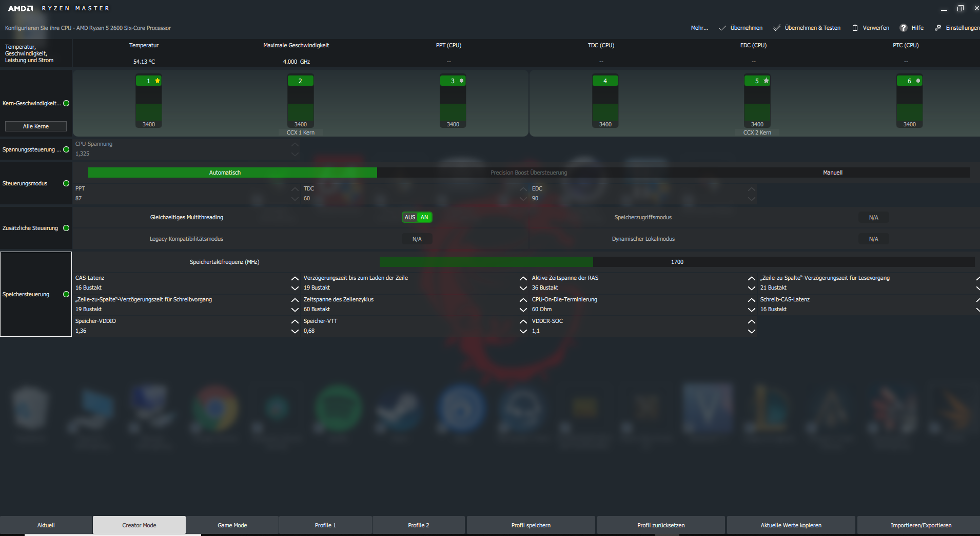The image size is (980, 536).
Task: Increase Schreib-CAS-Latenz value
Action: (x=978, y=300)
